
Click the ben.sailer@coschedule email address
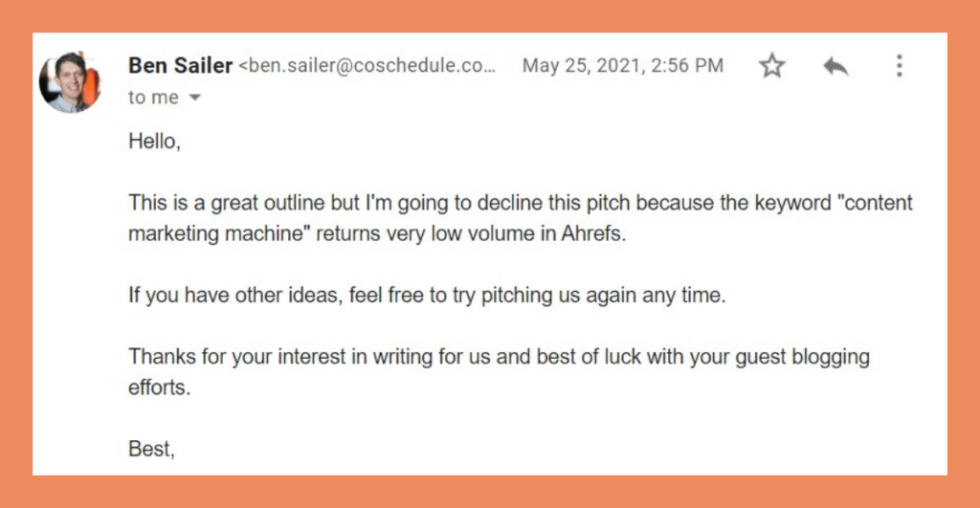pos(369,66)
